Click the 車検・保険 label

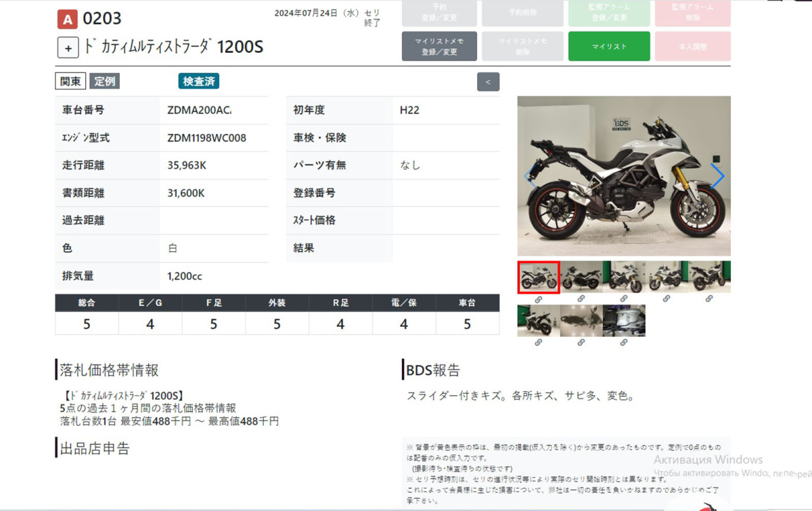pos(319,138)
